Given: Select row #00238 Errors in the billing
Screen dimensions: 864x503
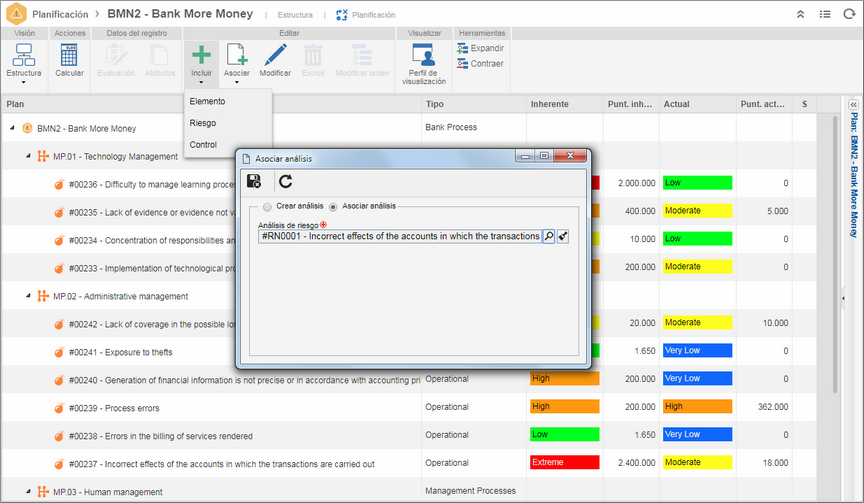Looking at the screenshot, I should coord(408,435).
